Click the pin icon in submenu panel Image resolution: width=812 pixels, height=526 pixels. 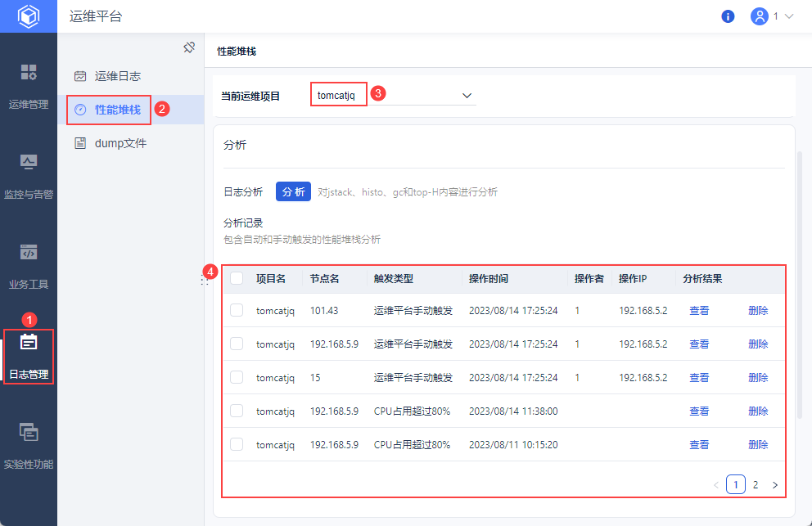click(x=189, y=47)
